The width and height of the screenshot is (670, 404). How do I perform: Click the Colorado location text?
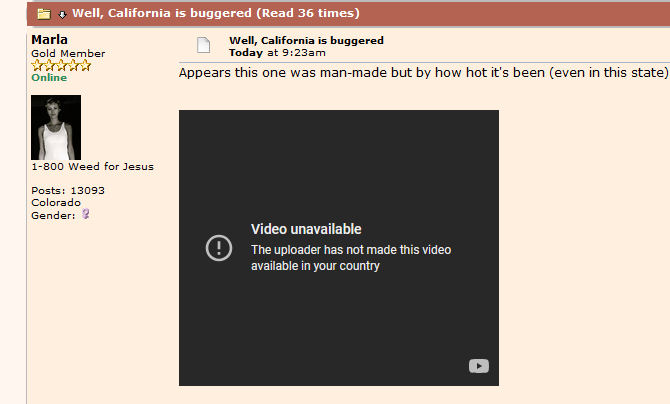[x=56, y=202]
